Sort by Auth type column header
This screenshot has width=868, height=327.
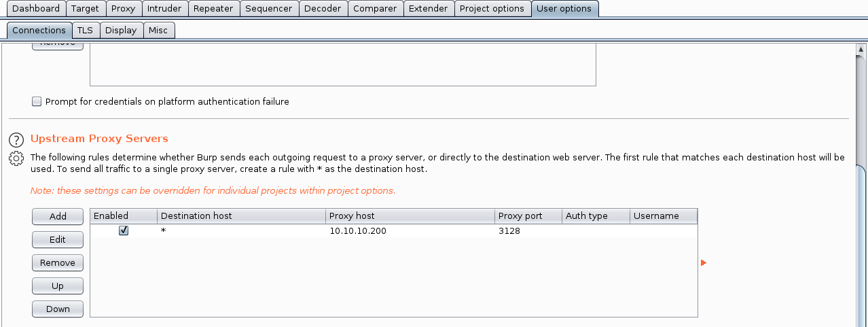point(596,216)
